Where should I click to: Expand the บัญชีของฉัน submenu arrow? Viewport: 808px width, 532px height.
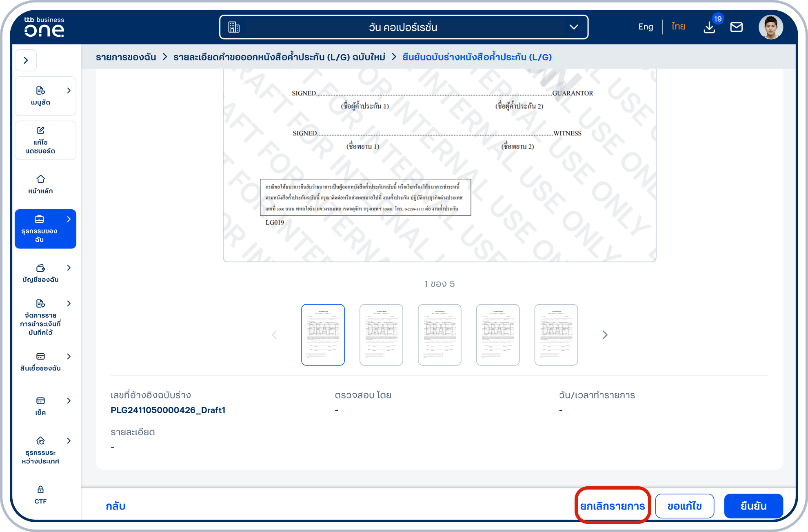tap(69, 268)
